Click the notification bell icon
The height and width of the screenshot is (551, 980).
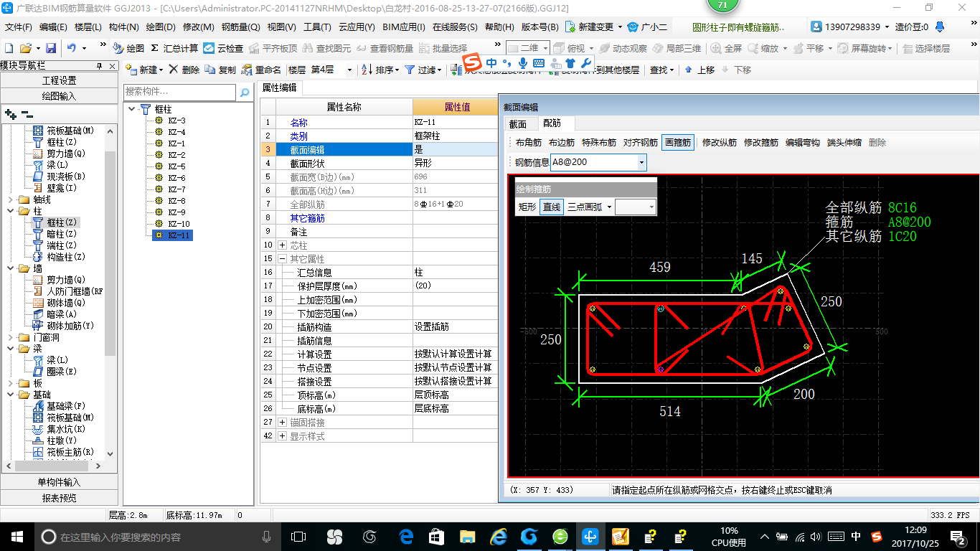(x=938, y=27)
